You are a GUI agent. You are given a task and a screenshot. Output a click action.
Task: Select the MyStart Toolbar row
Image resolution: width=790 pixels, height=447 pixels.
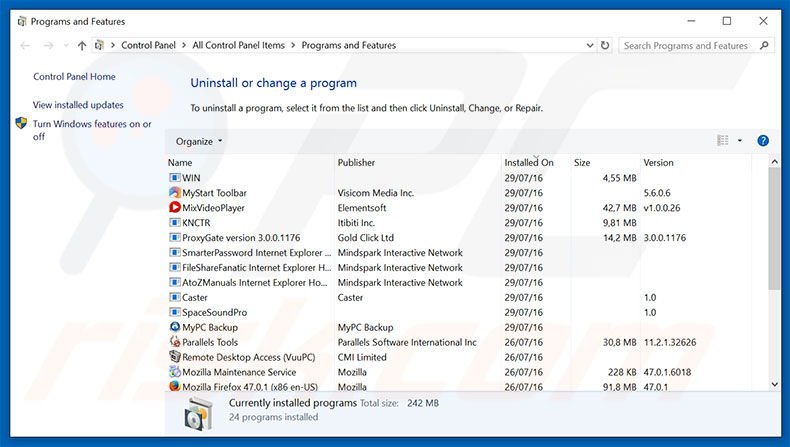point(458,193)
